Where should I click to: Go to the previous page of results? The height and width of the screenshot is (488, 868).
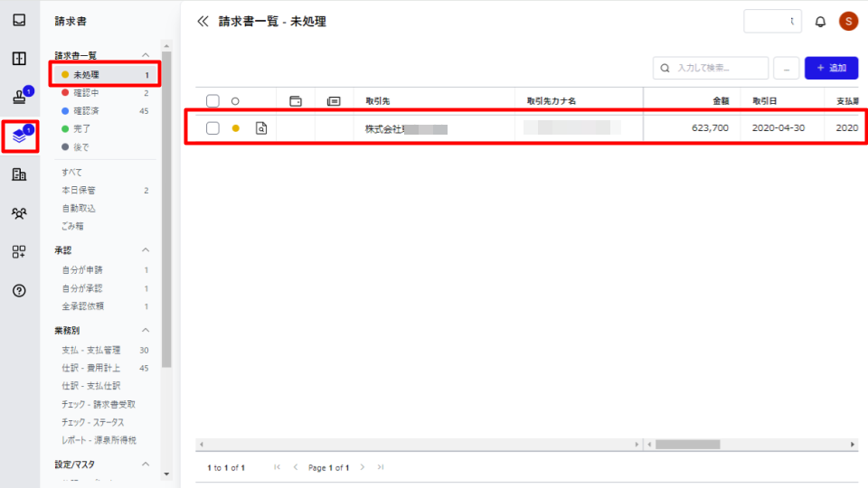coord(296,467)
